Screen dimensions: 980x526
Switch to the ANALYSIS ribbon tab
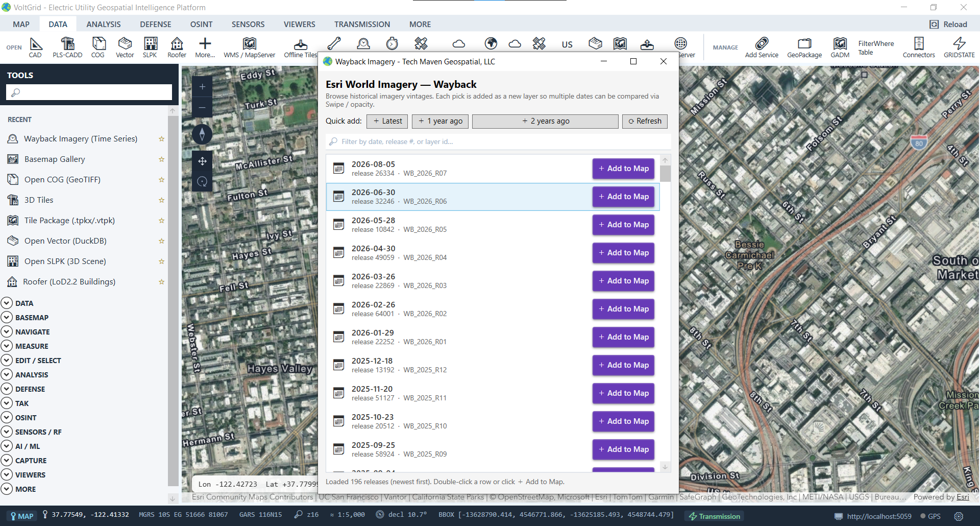click(x=104, y=24)
